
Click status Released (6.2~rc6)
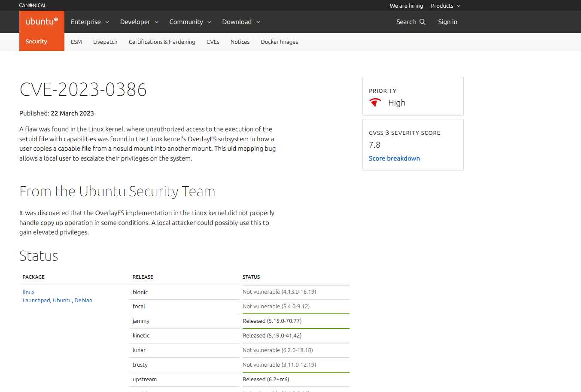click(266, 380)
